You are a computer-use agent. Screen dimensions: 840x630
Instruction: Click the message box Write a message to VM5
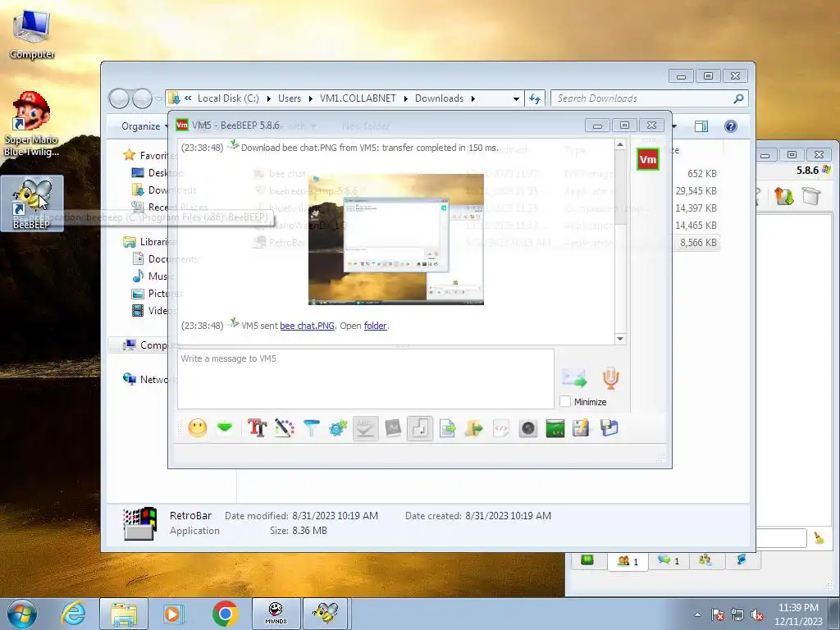pyautogui.click(x=365, y=379)
